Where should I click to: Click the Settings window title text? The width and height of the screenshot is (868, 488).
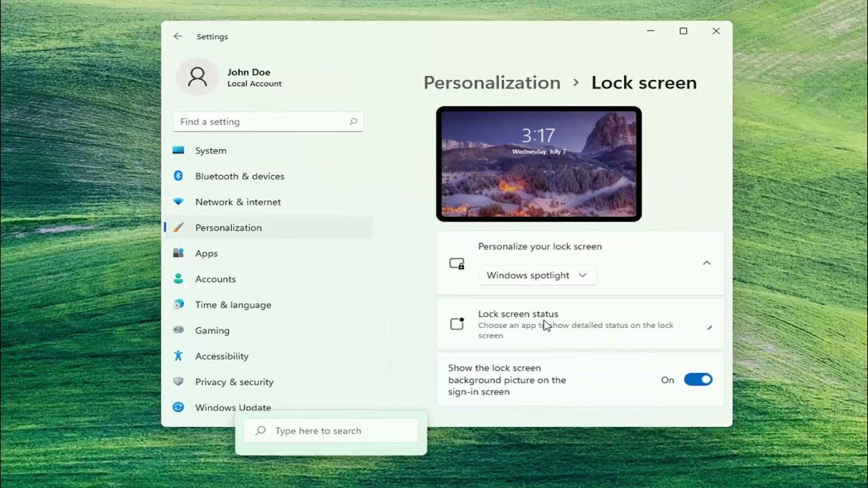click(x=212, y=37)
